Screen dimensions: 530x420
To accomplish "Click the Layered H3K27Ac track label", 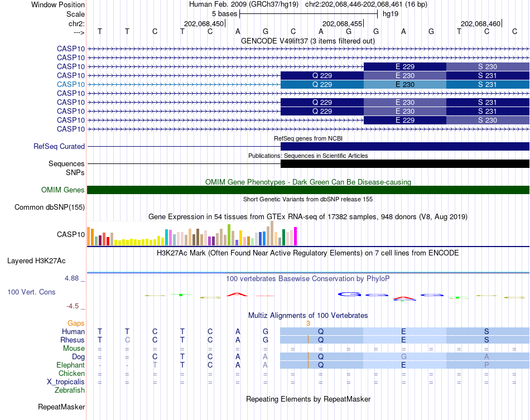I will pos(36,261).
